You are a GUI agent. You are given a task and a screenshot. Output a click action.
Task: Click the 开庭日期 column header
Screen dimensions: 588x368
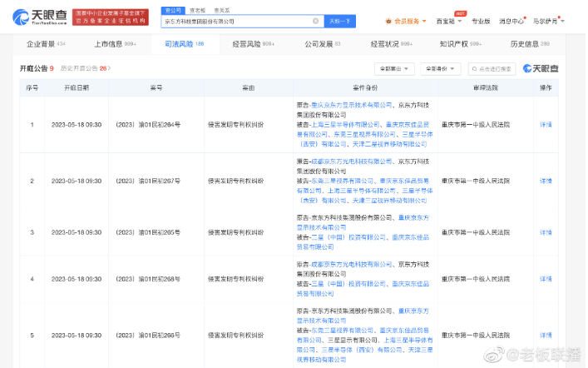click(x=77, y=88)
